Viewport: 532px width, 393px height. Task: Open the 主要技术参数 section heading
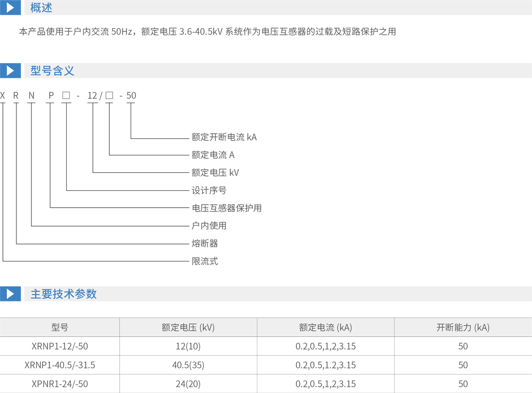pyautogui.click(x=63, y=294)
